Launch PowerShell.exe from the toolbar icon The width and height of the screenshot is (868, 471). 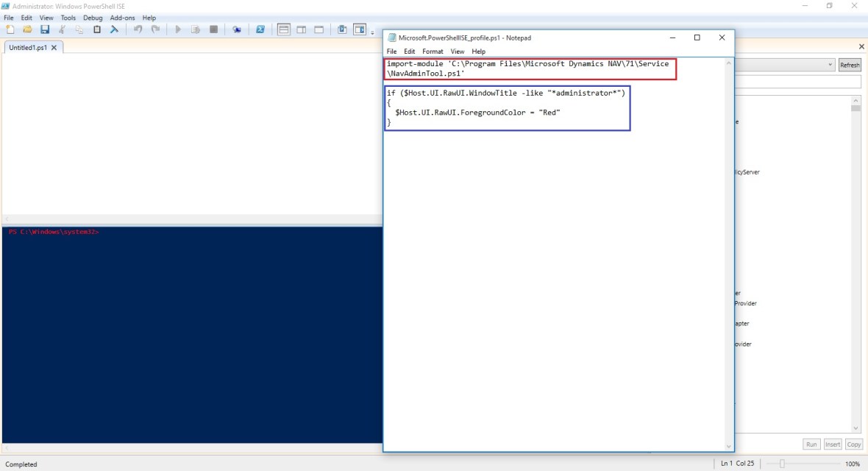[260, 29]
